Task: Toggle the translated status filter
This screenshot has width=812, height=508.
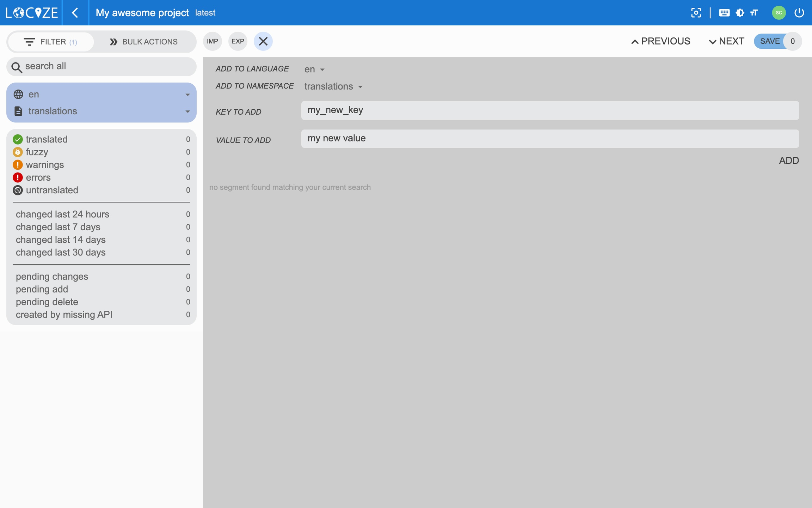Action: tap(47, 139)
